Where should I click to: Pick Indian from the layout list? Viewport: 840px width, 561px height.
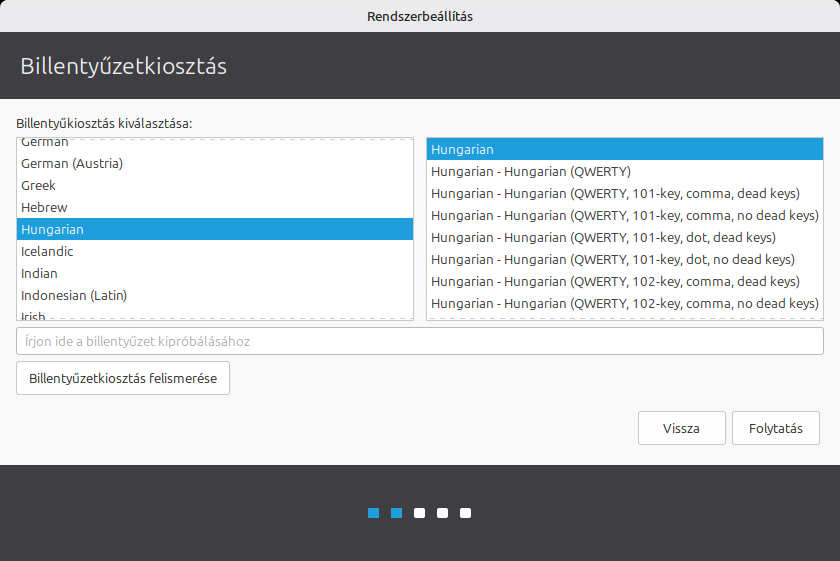[39, 273]
